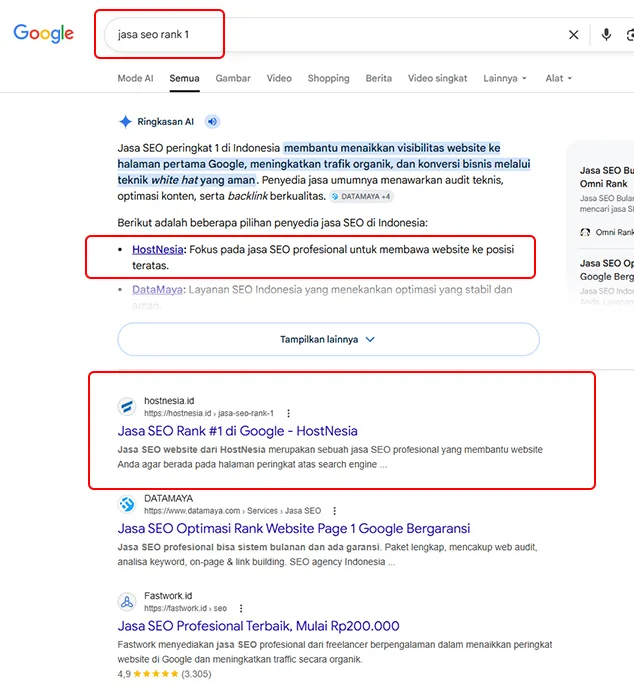Click the Omni Rank source icon in side panel
Image resolution: width=634 pixels, height=696 pixels.
click(x=585, y=232)
